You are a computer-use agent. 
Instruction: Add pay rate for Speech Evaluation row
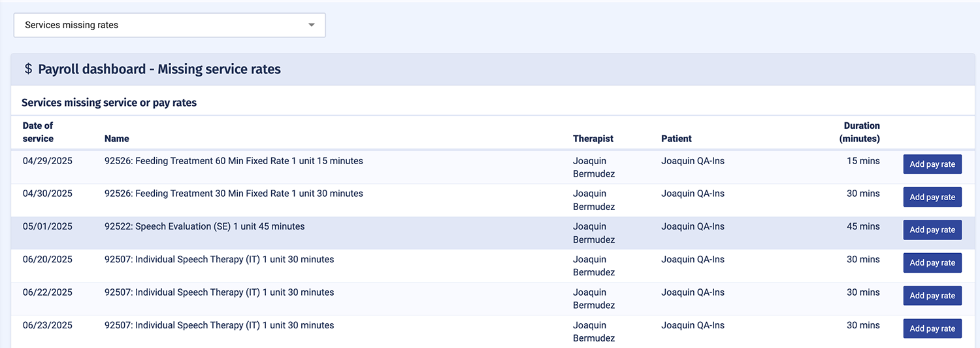[x=932, y=230]
